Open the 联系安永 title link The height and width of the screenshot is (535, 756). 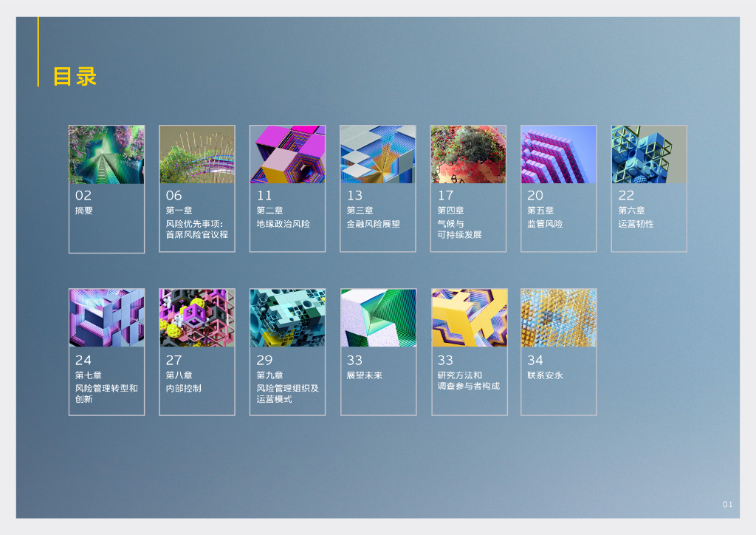(x=546, y=375)
